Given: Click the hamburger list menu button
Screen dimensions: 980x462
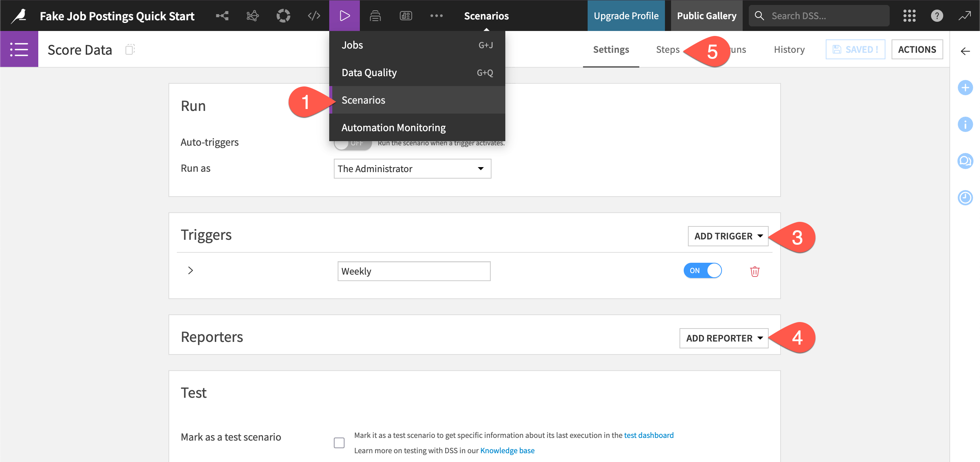Looking at the screenshot, I should click(x=19, y=49).
